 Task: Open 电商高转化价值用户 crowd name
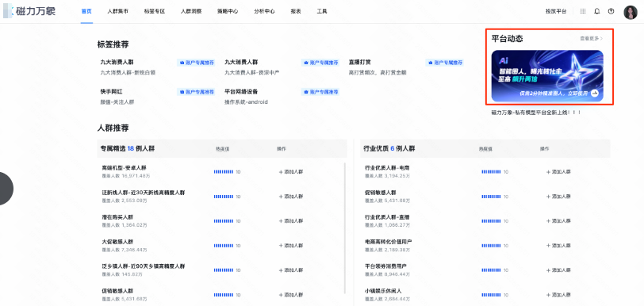coord(388,242)
